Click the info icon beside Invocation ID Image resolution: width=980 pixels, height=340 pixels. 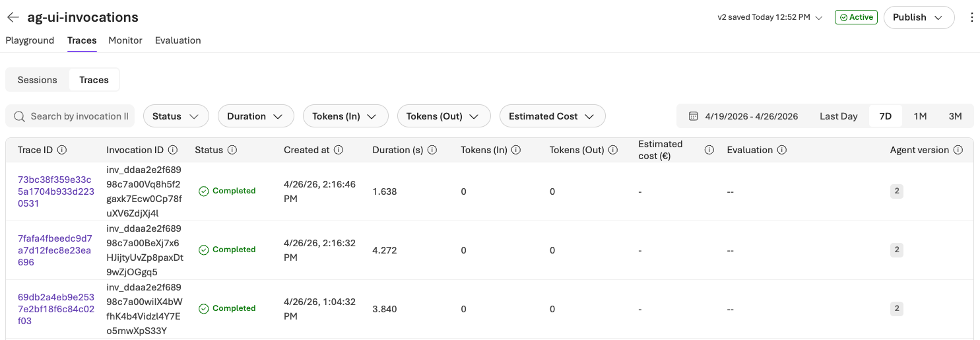click(x=173, y=150)
